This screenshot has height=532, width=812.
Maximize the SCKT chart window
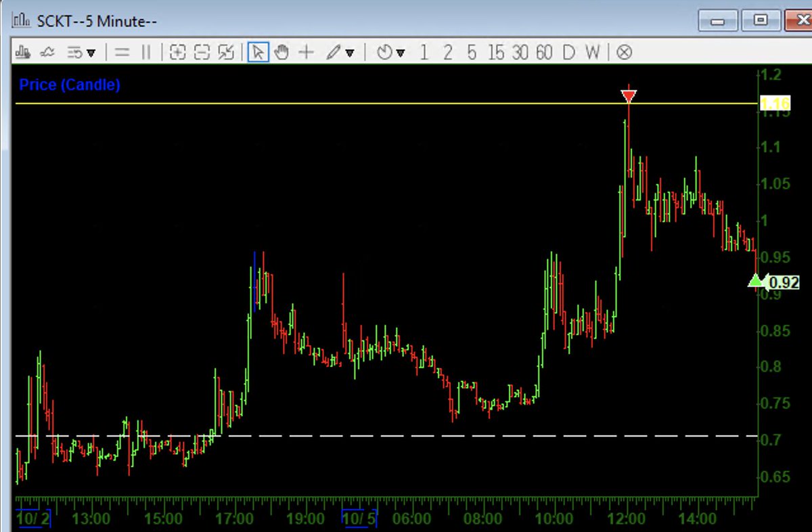click(760, 20)
